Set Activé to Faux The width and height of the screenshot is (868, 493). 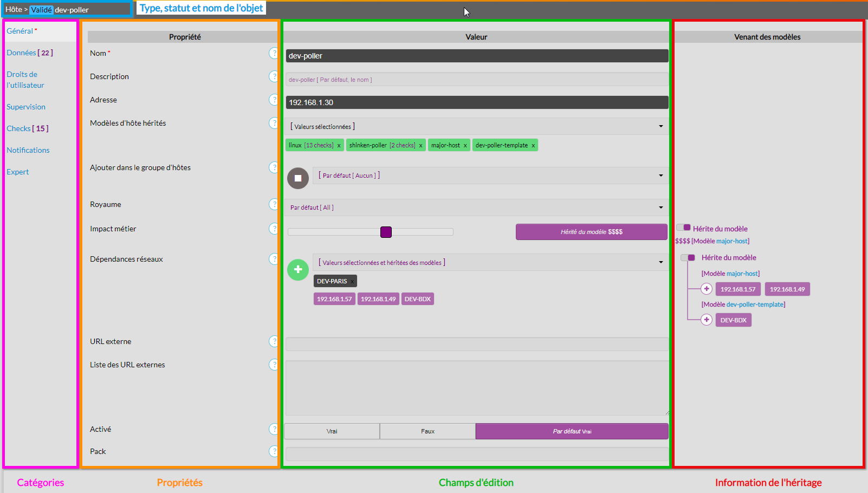tap(427, 431)
